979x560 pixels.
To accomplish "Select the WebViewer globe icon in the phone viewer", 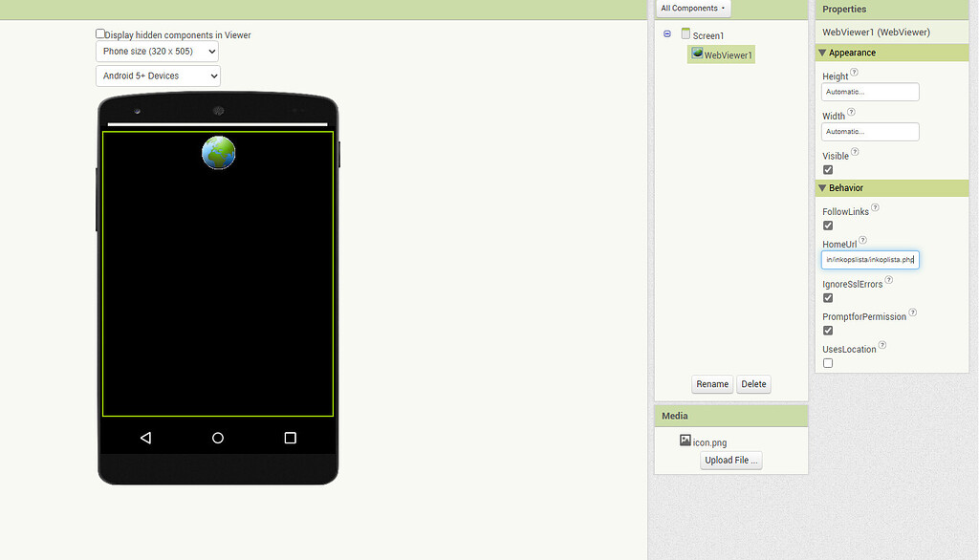I will tap(218, 153).
